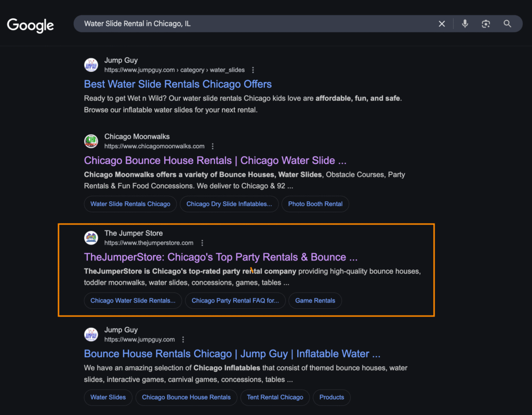
Task: Clear the search box with the X icon
Action: coord(442,24)
